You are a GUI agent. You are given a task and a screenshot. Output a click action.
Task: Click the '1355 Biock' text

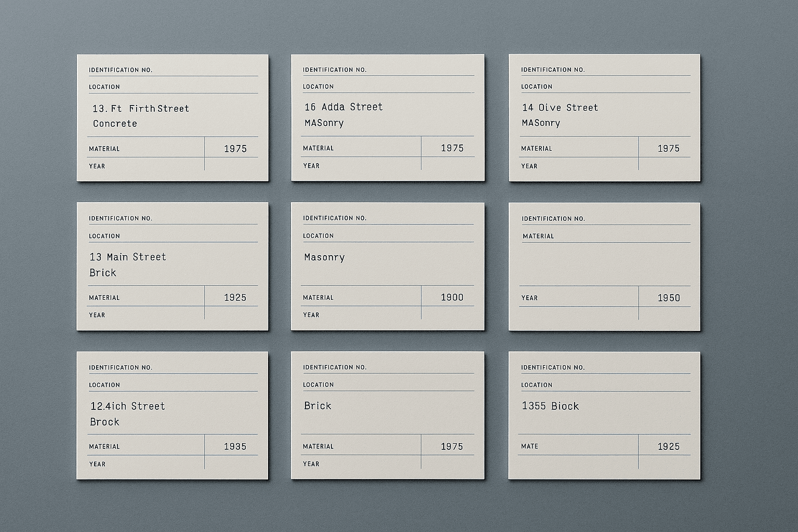coord(550,406)
